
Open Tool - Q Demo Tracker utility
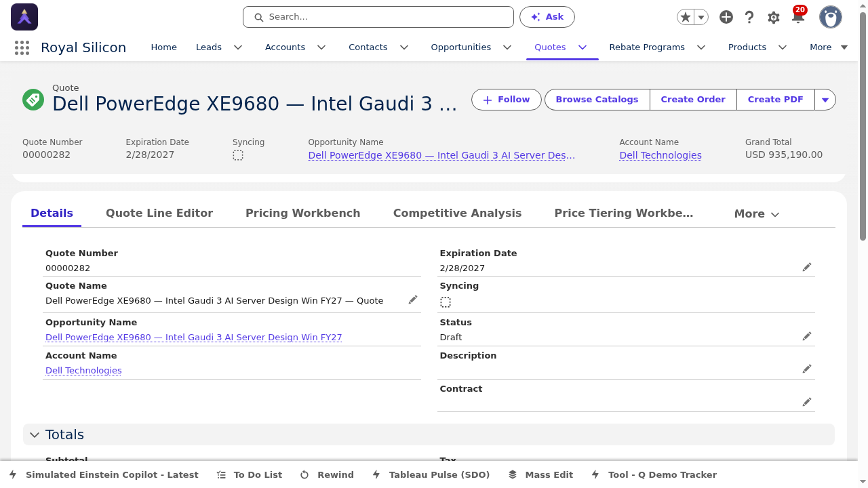coord(654,474)
